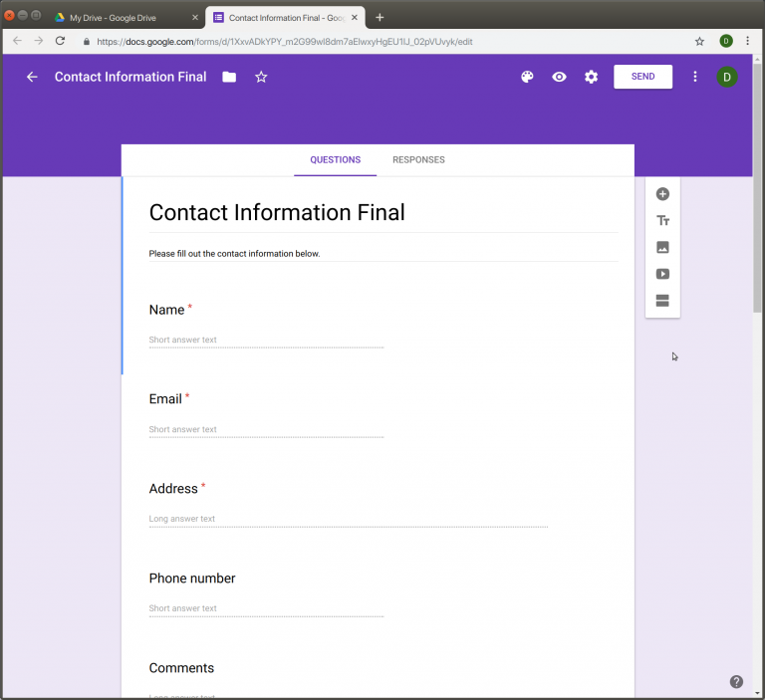Click the SEND button

coord(643,77)
